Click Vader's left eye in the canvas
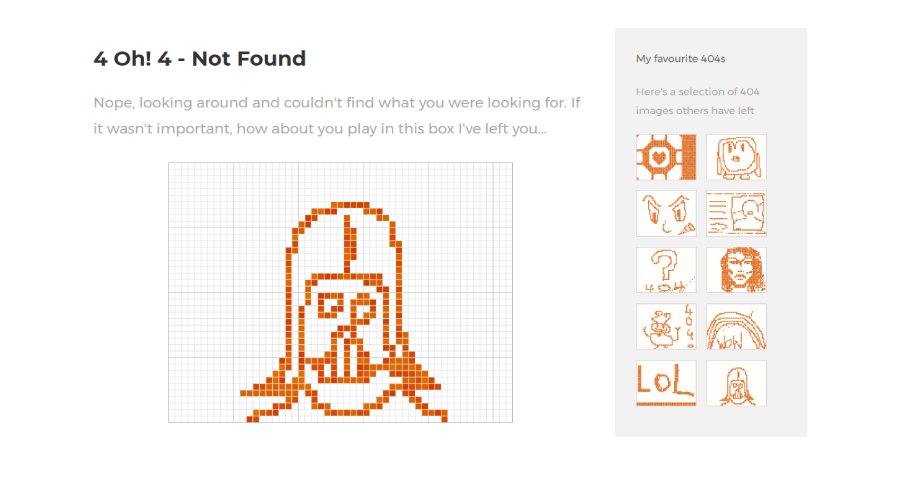This screenshot has height=477, width=900. pos(330,305)
